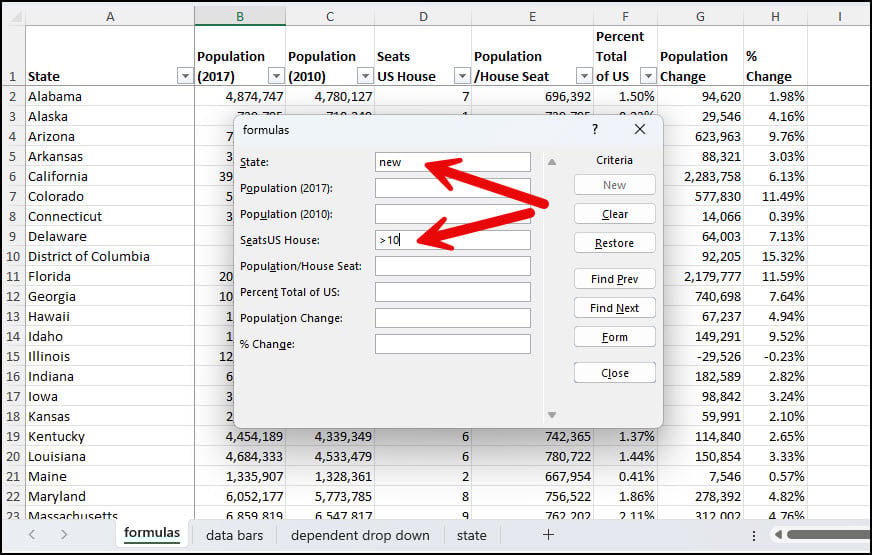The image size is (872, 555).
Task: Click the select-all corner triangle
Action: [x=13, y=16]
